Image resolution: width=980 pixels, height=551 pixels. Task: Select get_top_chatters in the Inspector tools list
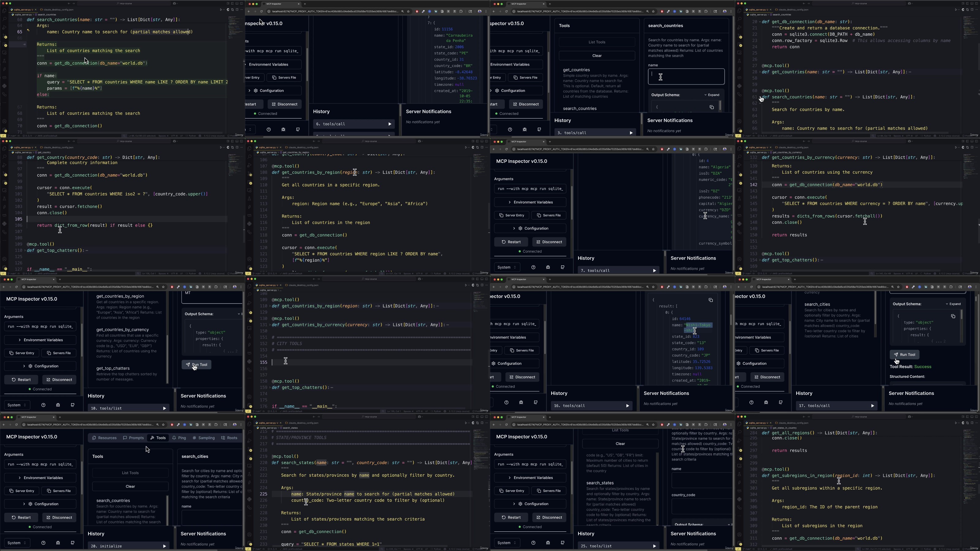click(113, 369)
